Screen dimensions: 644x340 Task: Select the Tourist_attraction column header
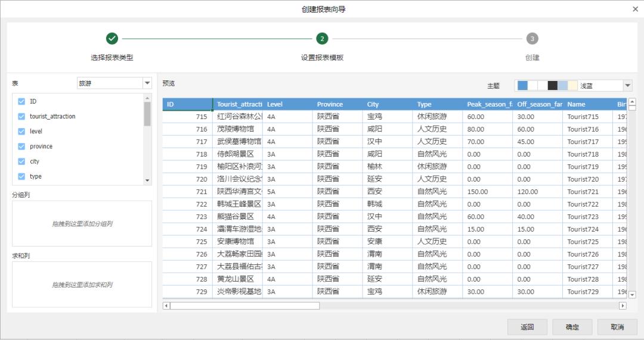click(x=237, y=104)
